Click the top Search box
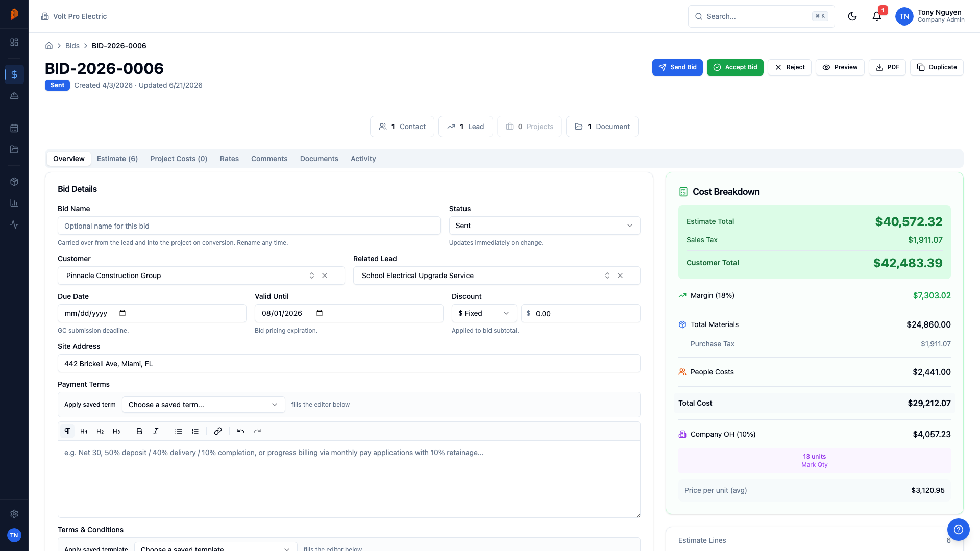This screenshot has width=980, height=551. point(762,16)
